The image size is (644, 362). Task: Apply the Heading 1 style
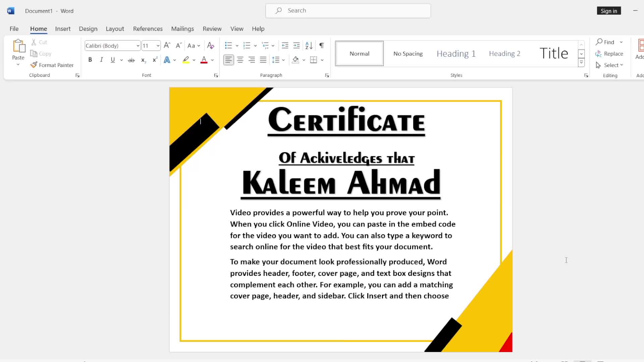tap(456, 54)
